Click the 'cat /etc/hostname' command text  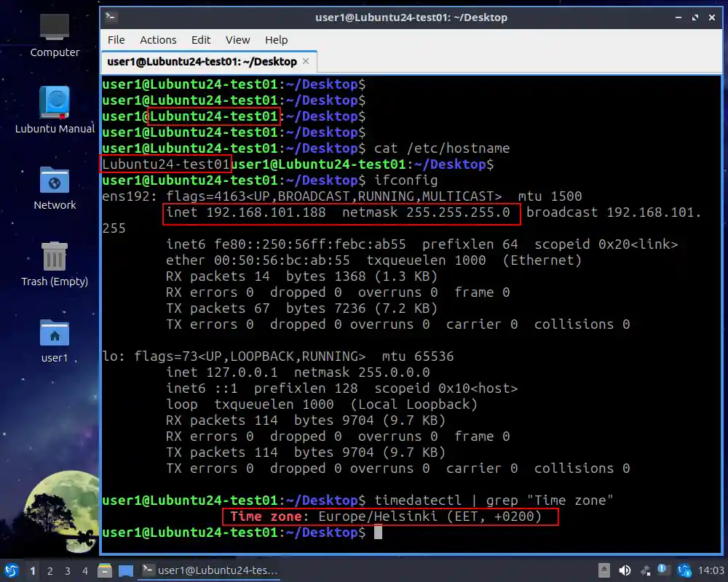pyautogui.click(x=442, y=148)
